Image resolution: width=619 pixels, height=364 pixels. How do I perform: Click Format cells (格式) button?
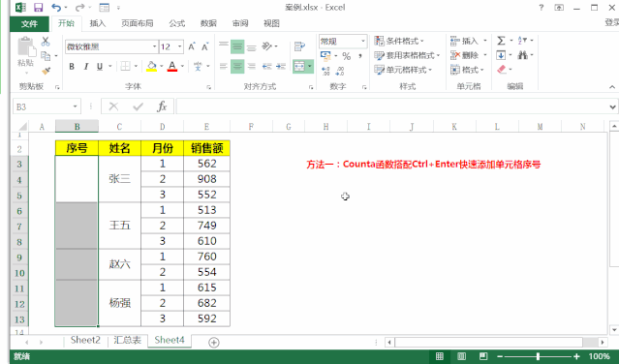tap(468, 70)
